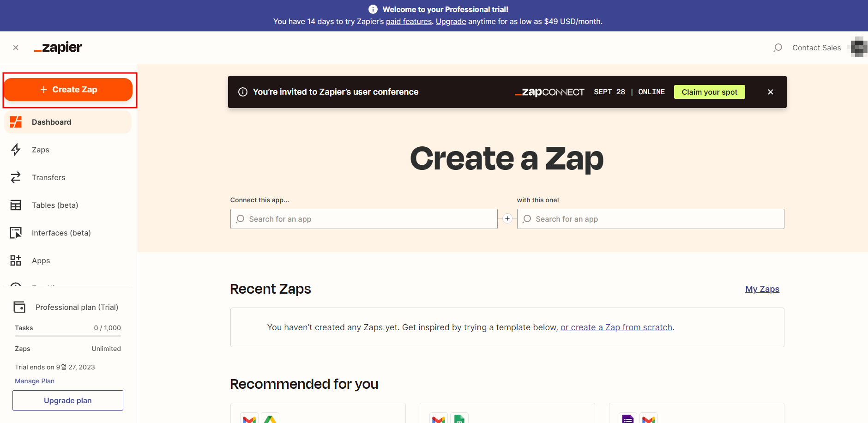
Task: Click the Transfers arrows icon
Action: [16, 177]
